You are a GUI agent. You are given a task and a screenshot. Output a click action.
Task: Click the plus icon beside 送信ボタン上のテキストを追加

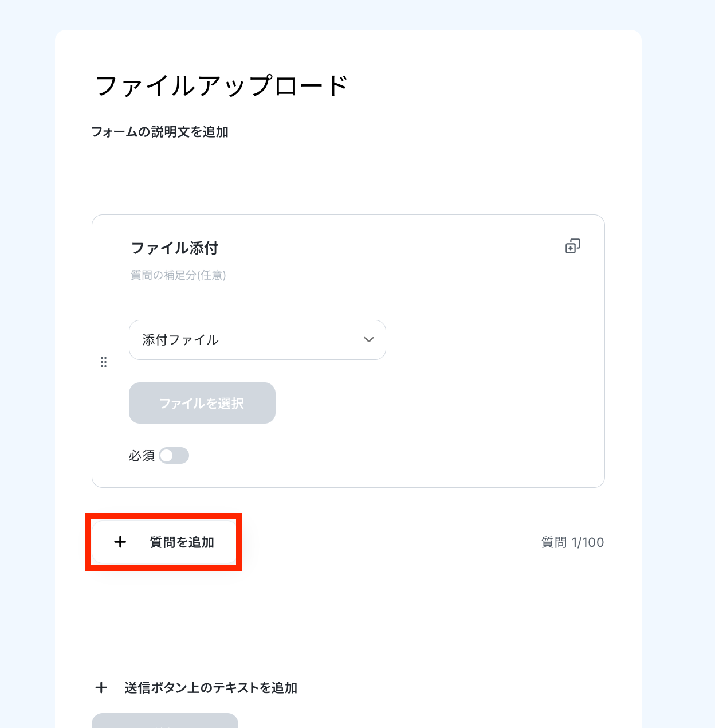[101, 687]
